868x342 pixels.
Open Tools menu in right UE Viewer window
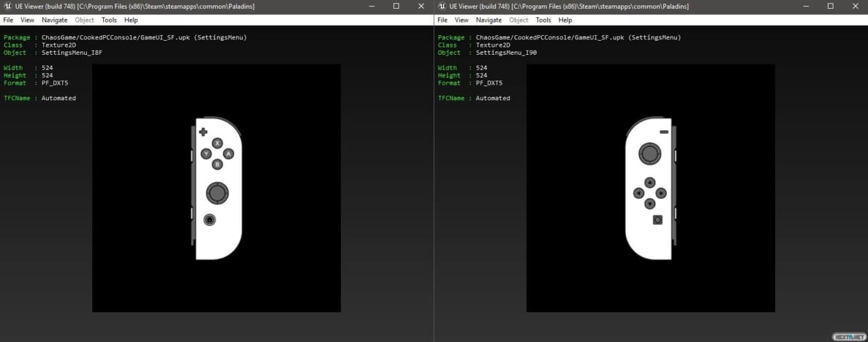[543, 20]
